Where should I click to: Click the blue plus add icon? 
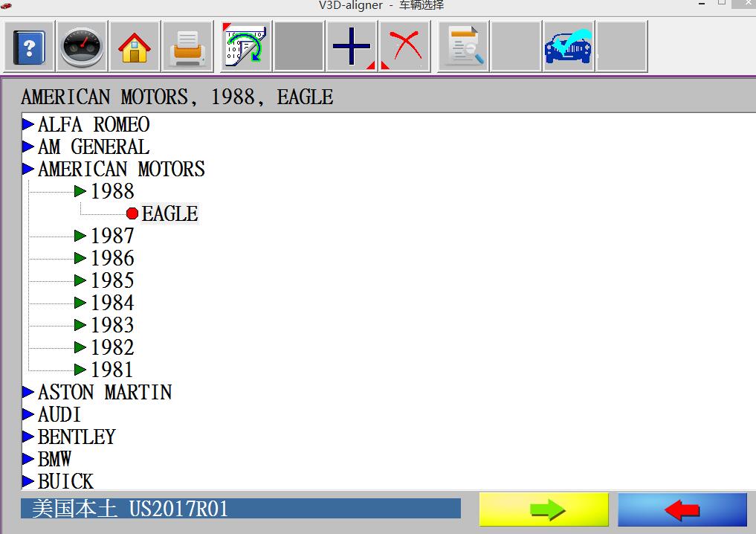point(352,47)
